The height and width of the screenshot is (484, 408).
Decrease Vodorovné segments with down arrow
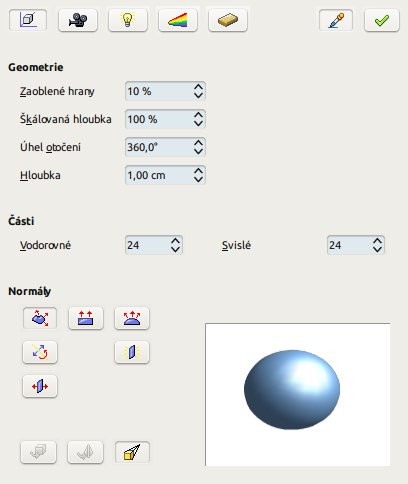(176, 249)
